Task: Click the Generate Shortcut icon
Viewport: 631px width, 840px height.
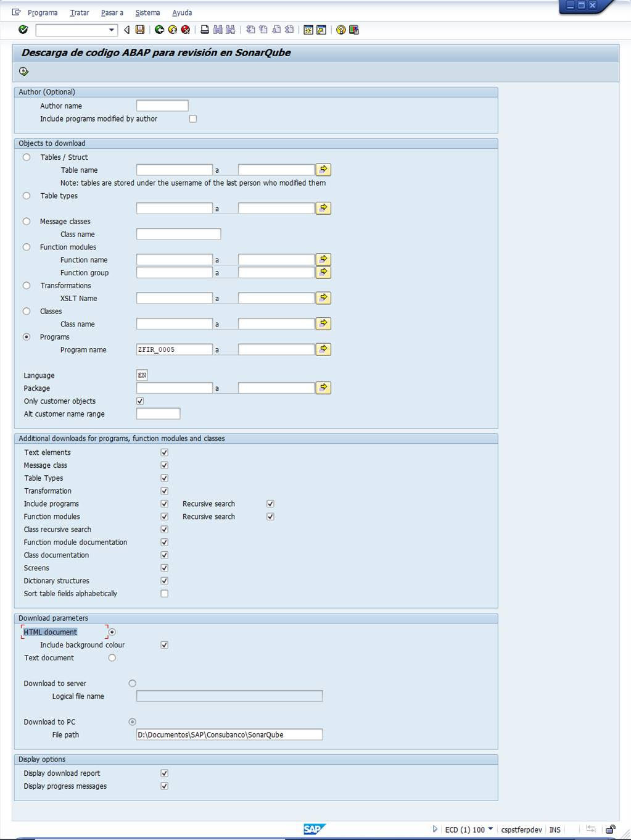Action: click(321, 30)
